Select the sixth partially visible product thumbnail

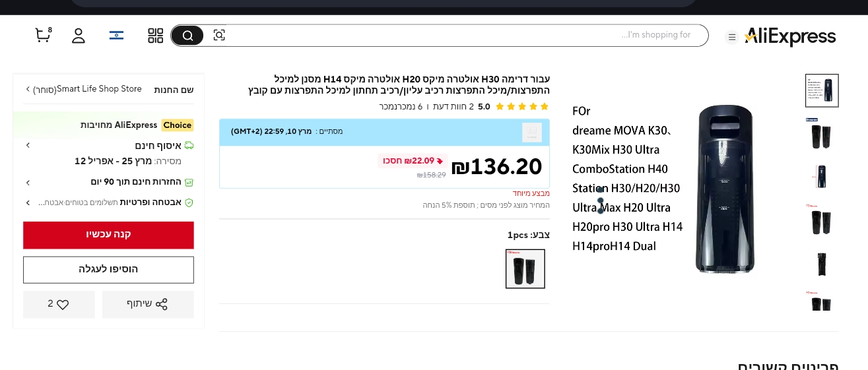point(822,300)
